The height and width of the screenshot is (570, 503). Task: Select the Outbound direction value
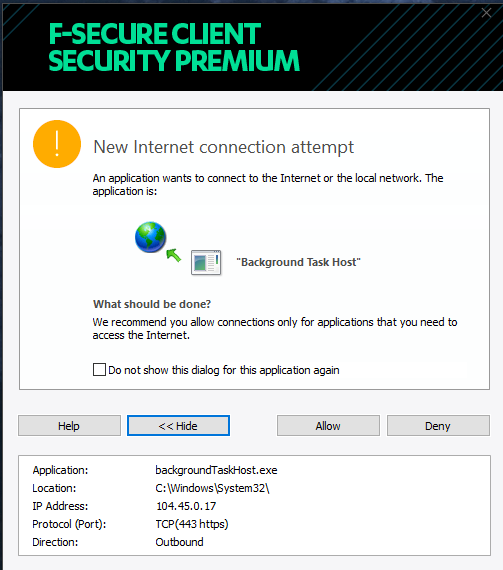[x=180, y=542]
